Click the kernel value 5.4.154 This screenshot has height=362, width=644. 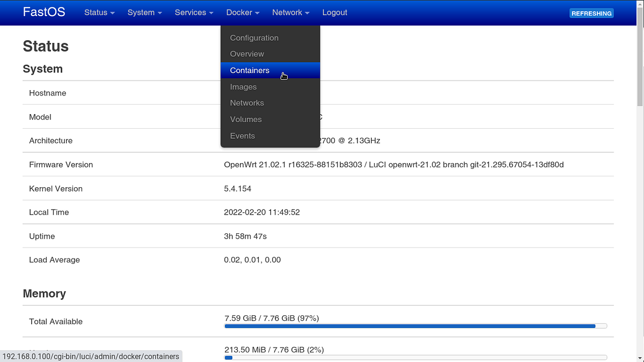pos(237,189)
